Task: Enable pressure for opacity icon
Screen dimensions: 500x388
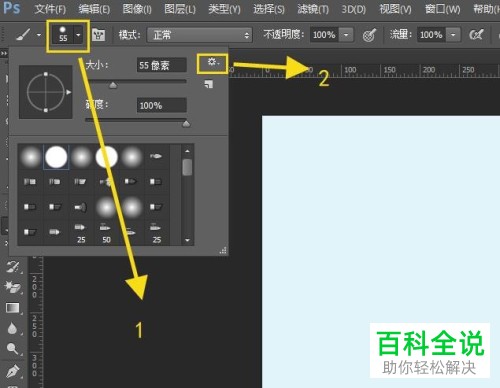Action: pos(369,35)
